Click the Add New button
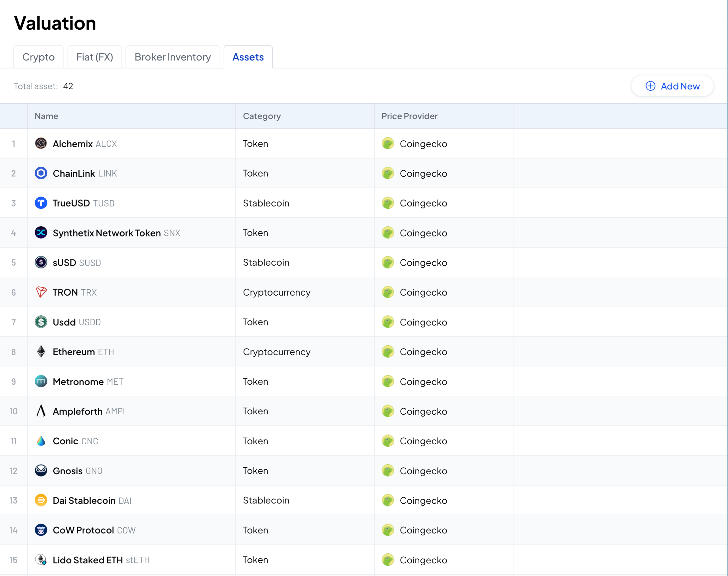The image size is (728, 576). click(672, 86)
